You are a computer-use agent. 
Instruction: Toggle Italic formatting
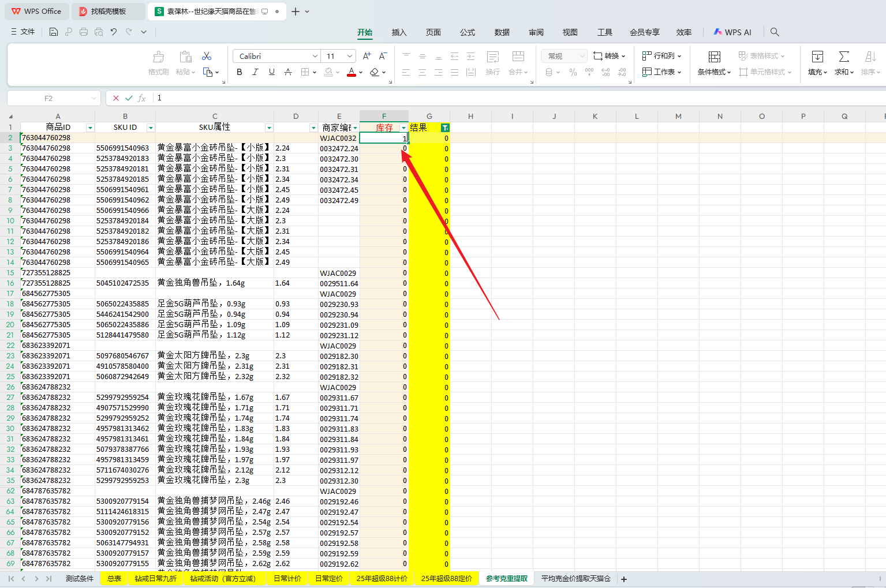(256, 72)
